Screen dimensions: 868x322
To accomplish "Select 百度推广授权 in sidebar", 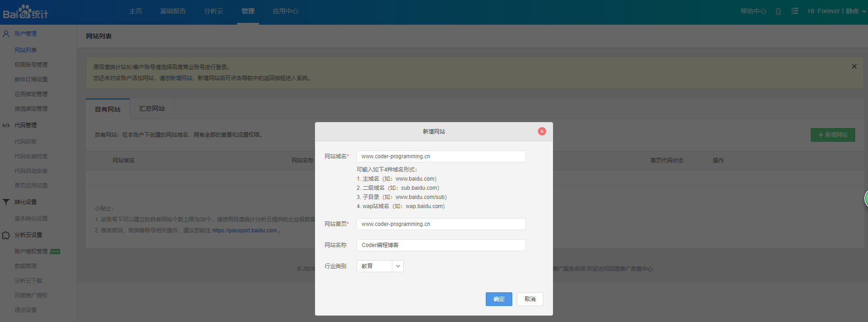I will pyautogui.click(x=31, y=295).
